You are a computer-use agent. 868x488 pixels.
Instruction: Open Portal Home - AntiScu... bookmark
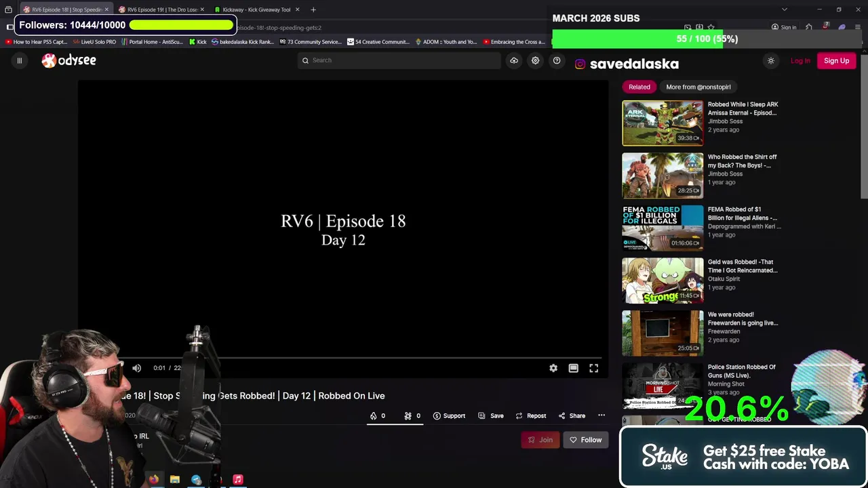pos(153,42)
